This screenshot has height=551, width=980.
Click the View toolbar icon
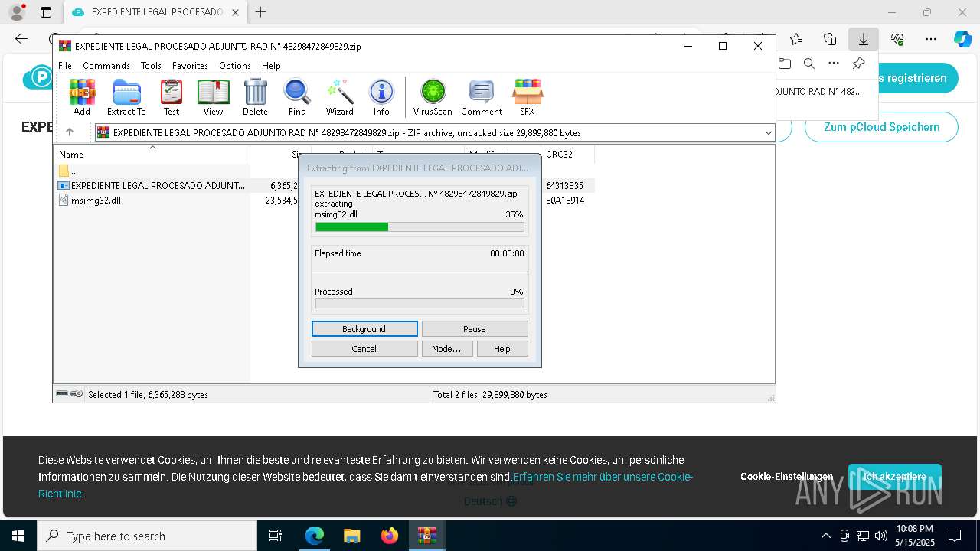(213, 97)
